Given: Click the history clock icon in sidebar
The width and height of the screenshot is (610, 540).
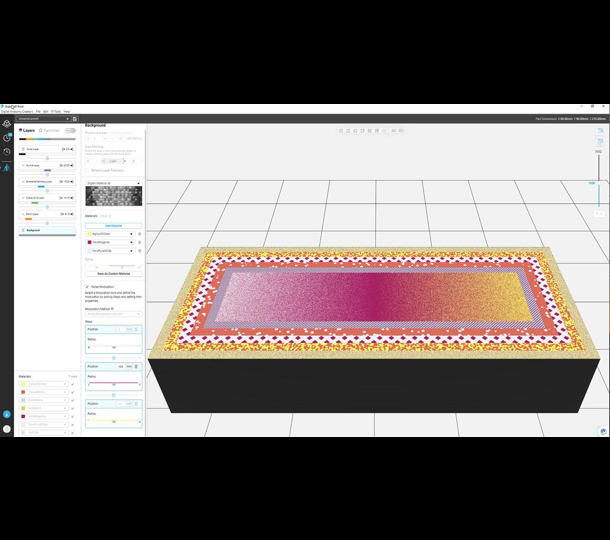Looking at the screenshot, I should point(7,152).
